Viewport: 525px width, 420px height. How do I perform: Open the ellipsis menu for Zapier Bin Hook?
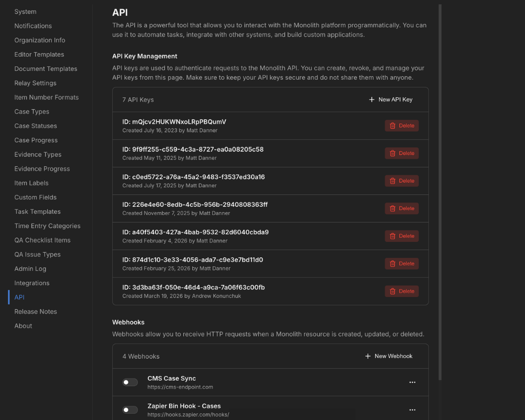(x=413, y=409)
